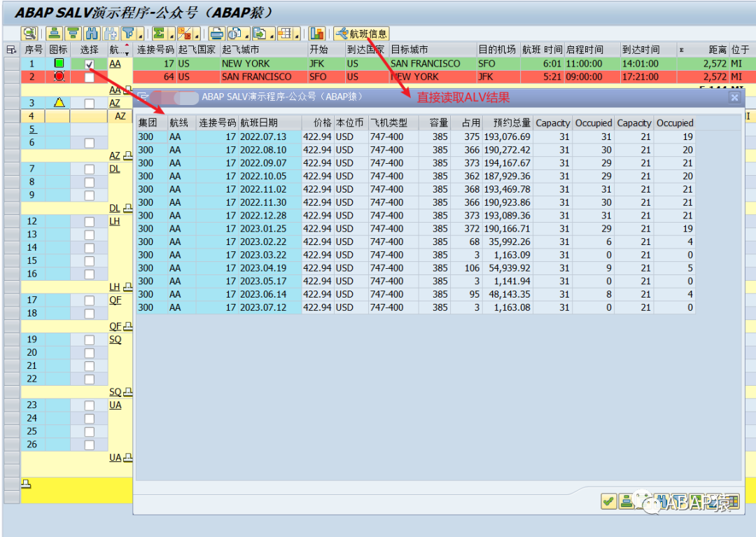756x537 pixels.
Task: Click the 航班信息 button
Action: click(x=361, y=34)
